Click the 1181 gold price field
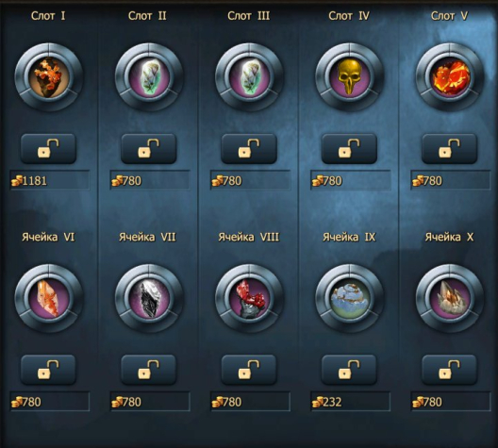This screenshot has height=448, width=498. coord(50,180)
